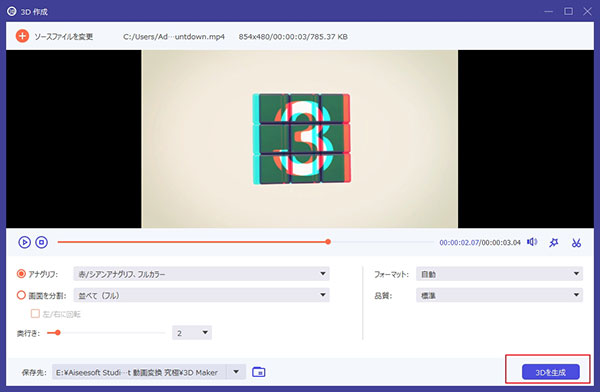Open the effect enhancement wand icon

[x=554, y=242]
